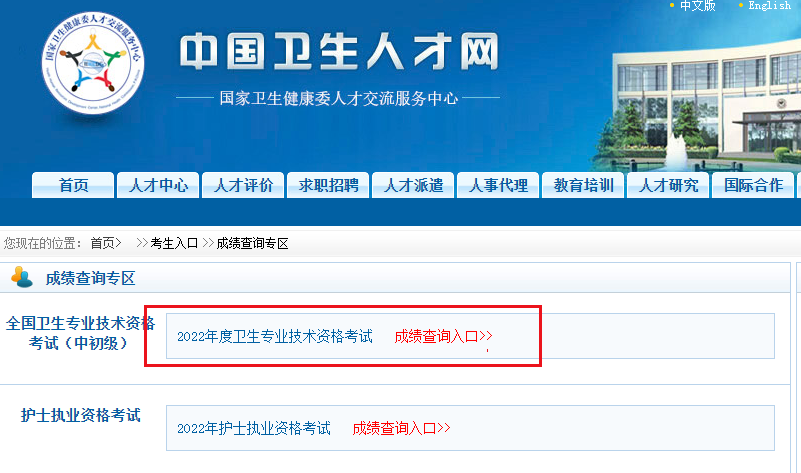Go to the 人才中心 tab

click(158, 185)
